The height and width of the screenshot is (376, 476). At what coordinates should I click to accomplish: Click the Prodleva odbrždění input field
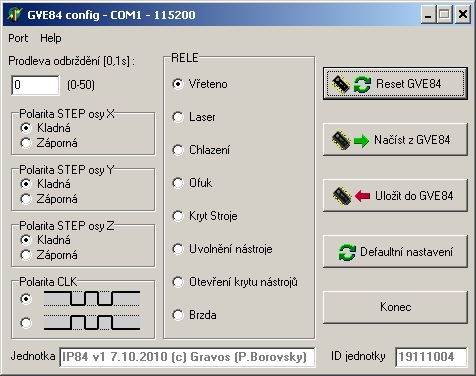35,85
